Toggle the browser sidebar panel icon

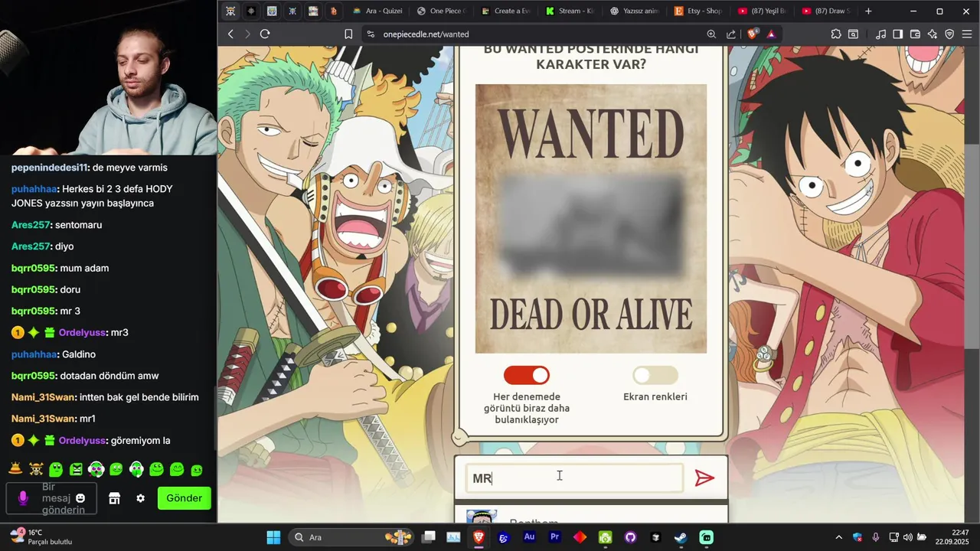tap(897, 34)
